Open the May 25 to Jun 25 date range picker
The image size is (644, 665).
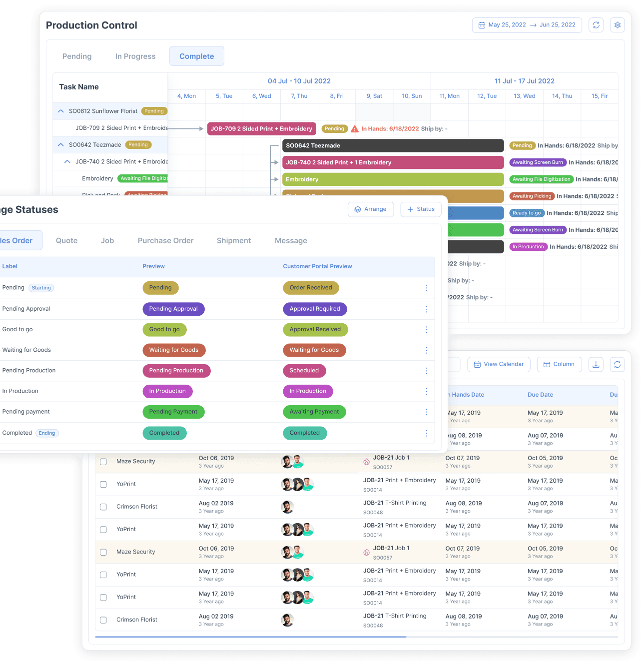tap(527, 25)
